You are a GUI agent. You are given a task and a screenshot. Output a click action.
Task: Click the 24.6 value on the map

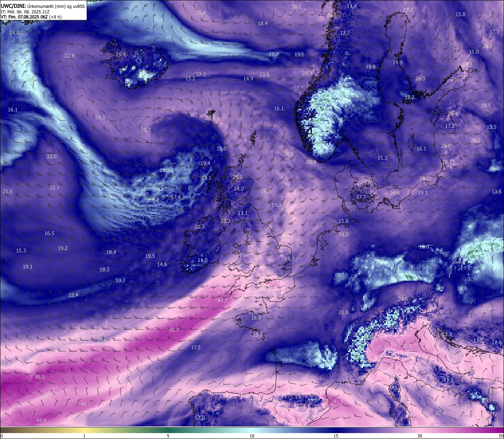(x=403, y=299)
